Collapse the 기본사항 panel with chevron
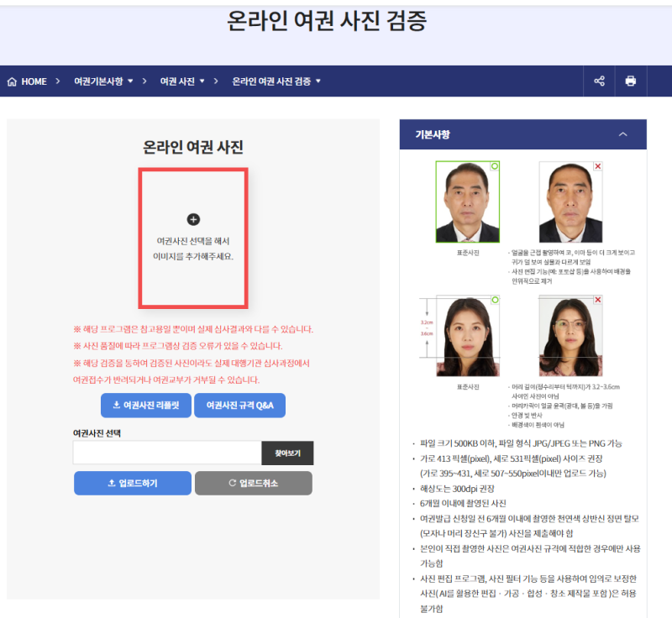Screen dimensions: 672x618 (x=622, y=134)
